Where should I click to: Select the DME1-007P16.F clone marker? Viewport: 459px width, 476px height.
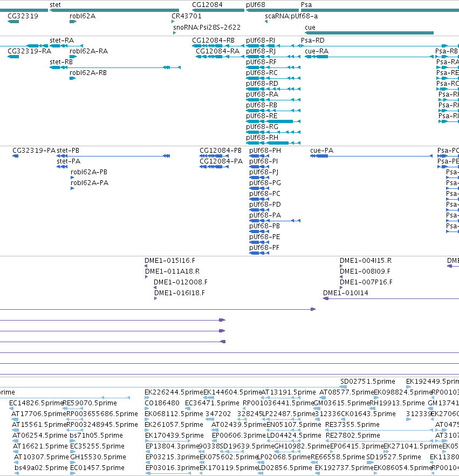point(341,288)
